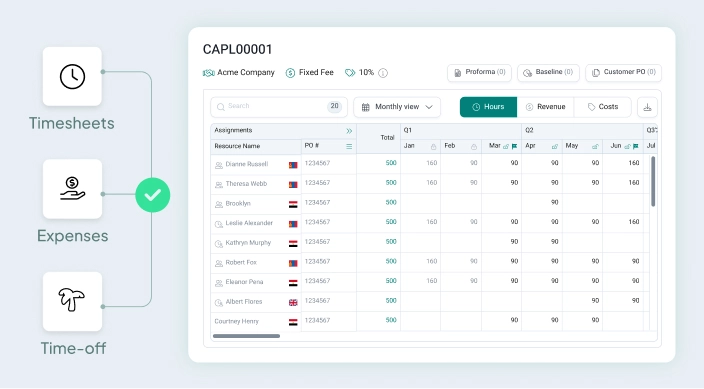The width and height of the screenshot is (704, 389).
Task: Open the info icon after 10%
Action: click(x=383, y=73)
